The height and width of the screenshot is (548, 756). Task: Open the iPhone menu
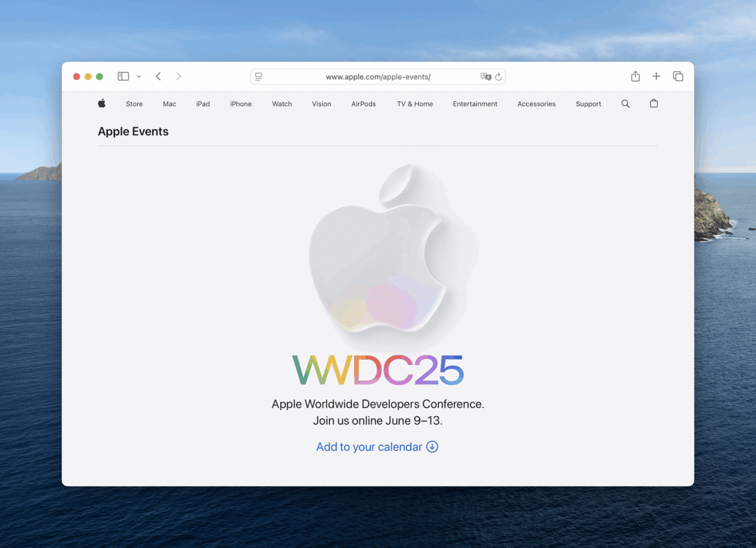241,104
